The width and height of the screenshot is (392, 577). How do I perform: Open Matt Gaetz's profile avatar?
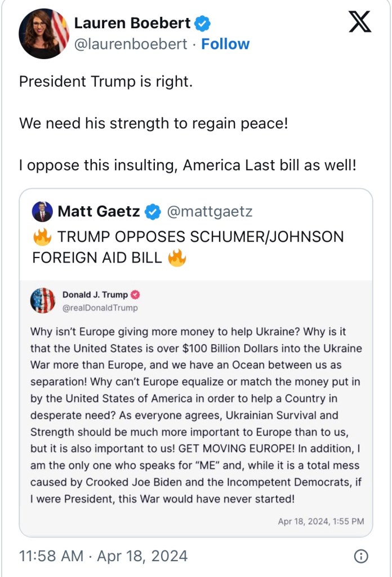coord(42,212)
